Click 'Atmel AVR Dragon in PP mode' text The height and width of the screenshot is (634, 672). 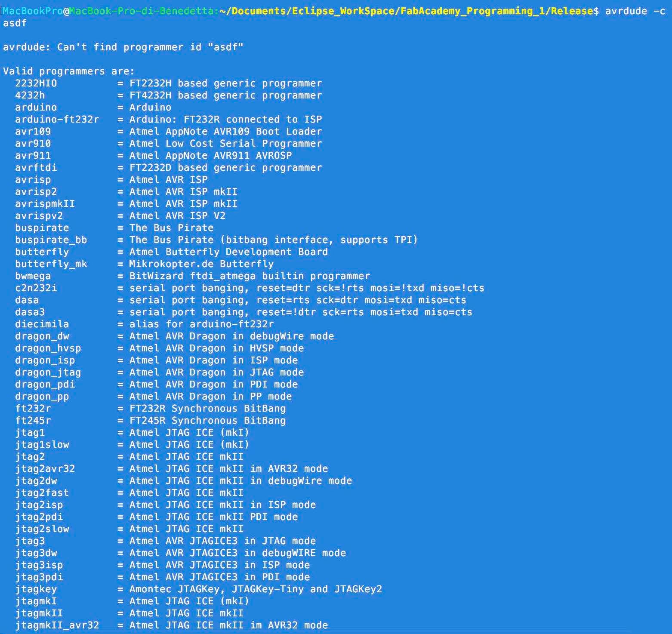click(x=210, y=397)
